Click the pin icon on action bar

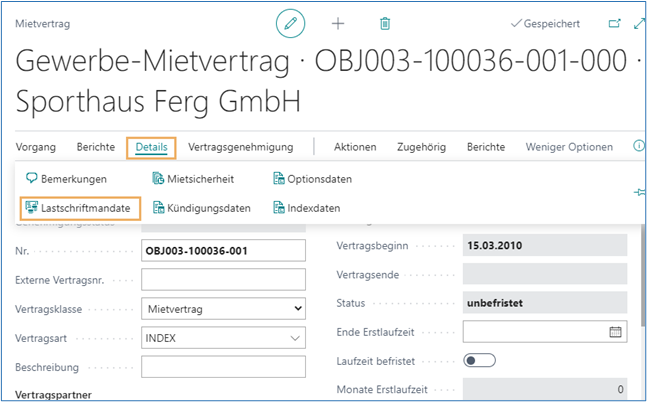tap(640, 192)
